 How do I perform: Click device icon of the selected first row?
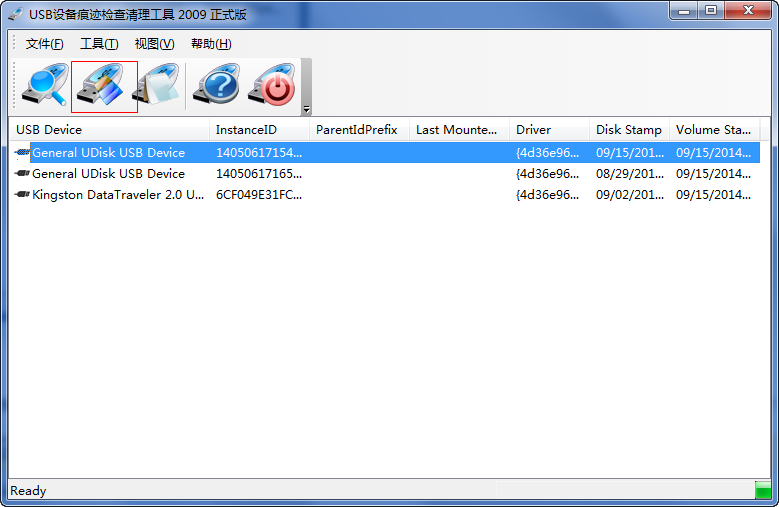point(22,152)
